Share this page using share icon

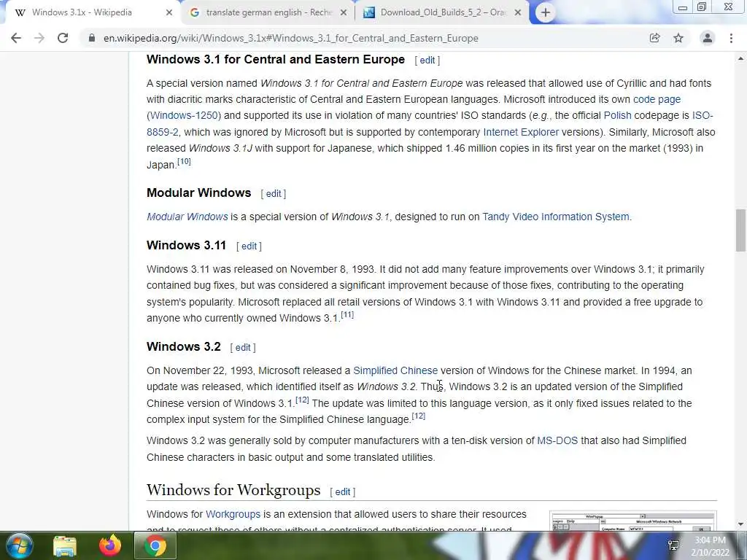654,38
